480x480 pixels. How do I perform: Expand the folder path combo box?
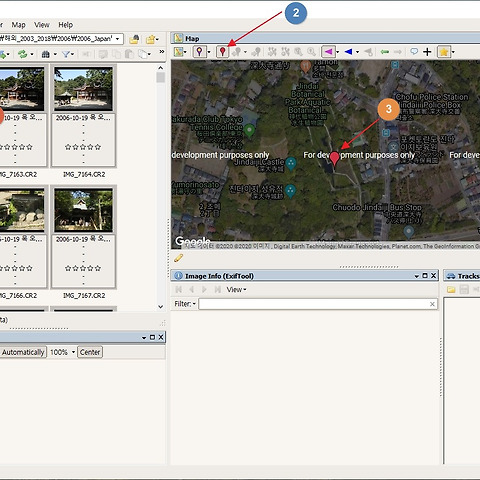click(117, 39)
